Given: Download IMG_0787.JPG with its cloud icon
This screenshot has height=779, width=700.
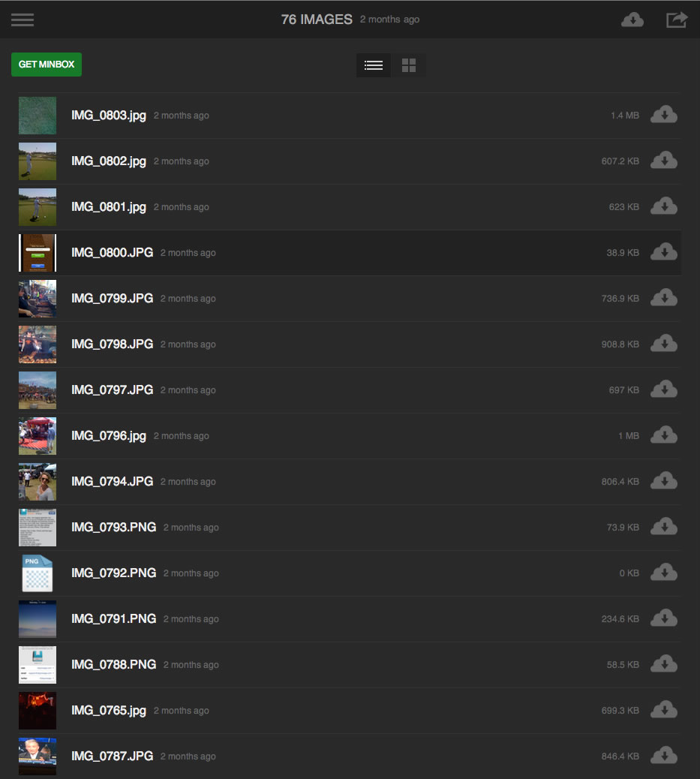Looking at the screenshot, I should (664, 756).
